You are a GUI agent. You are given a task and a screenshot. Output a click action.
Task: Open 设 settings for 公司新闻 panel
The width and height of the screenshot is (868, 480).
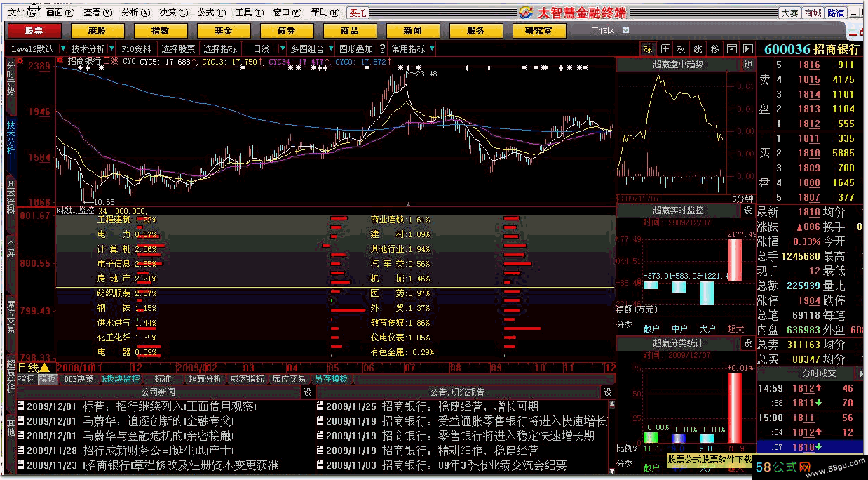tap(307, 392)
